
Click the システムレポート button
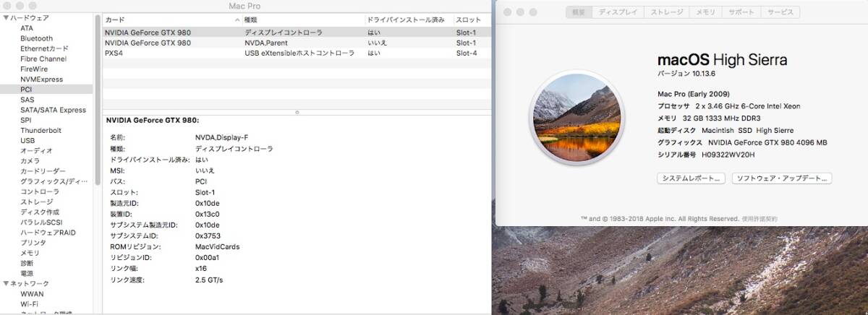[691, 178]
